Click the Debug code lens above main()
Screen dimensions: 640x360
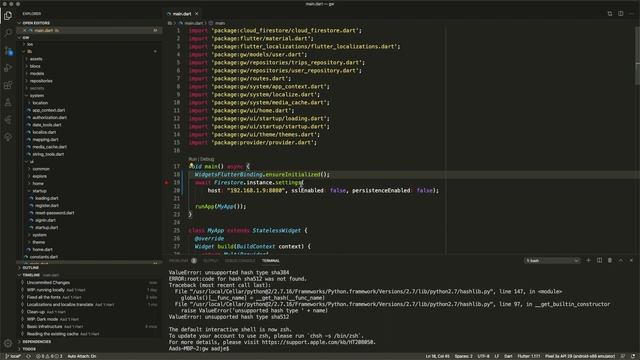pos(207,159)
